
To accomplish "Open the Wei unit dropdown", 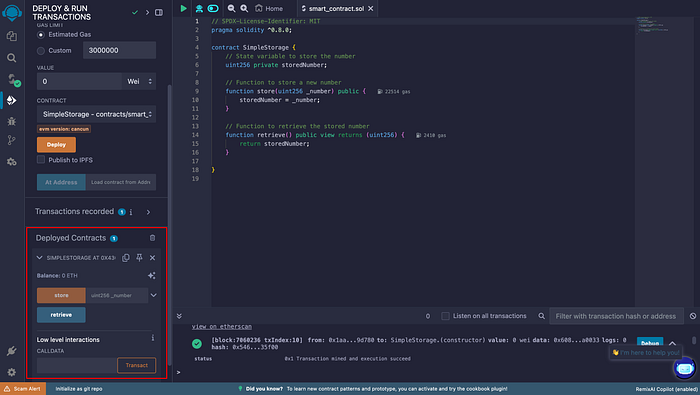I will pos(139,81).
